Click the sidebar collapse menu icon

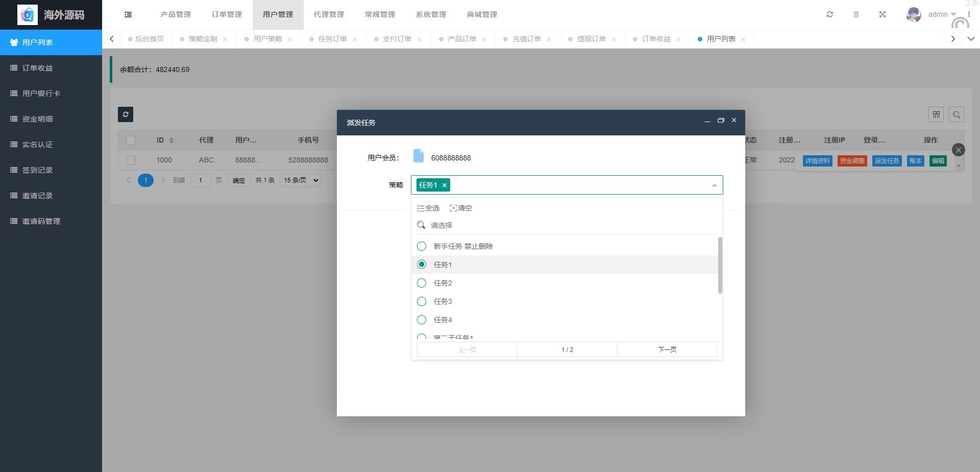(128, 15)
